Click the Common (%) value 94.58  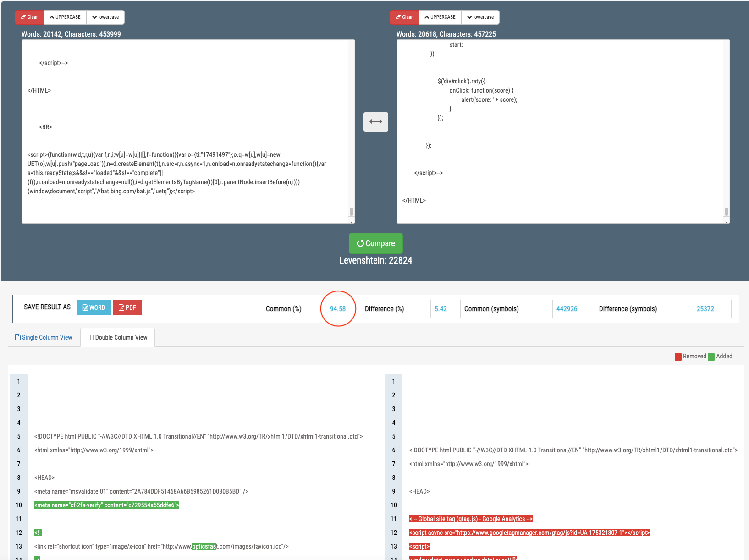(338, 309)
